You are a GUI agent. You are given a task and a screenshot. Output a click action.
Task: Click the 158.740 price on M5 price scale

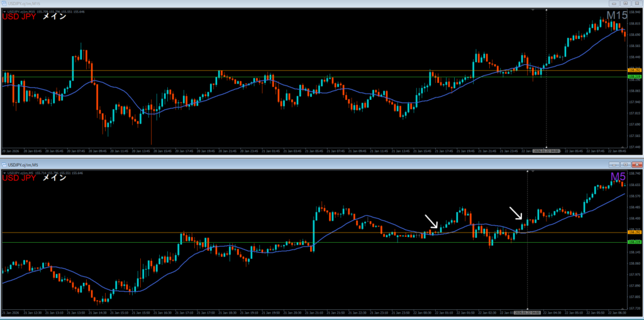(634, 174)
